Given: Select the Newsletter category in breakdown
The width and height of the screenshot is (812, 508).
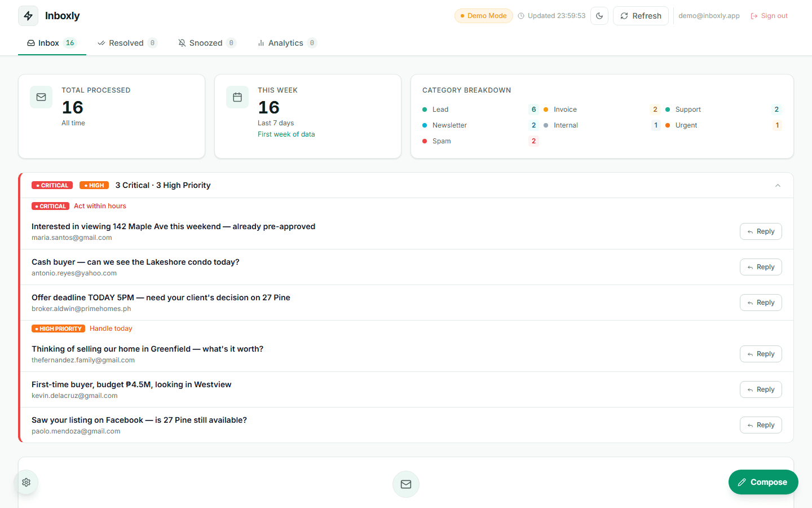Looking at the screenshot, I should point(480,125).
